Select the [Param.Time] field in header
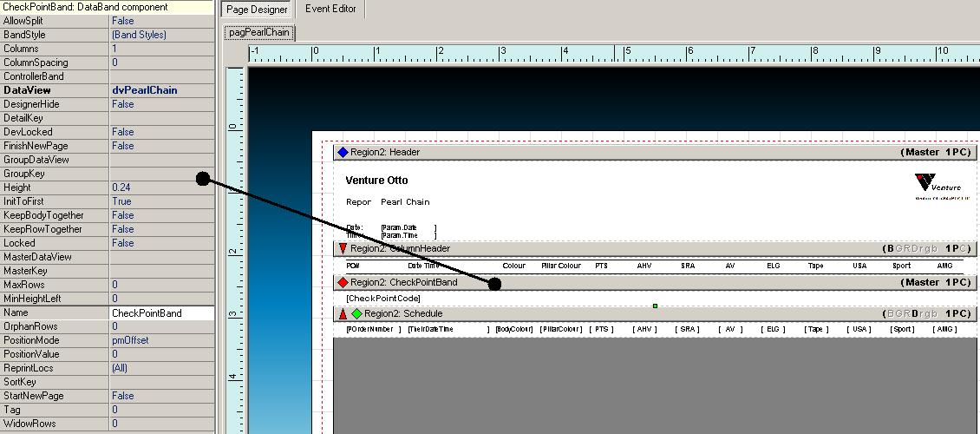 (x=408, y=235)
